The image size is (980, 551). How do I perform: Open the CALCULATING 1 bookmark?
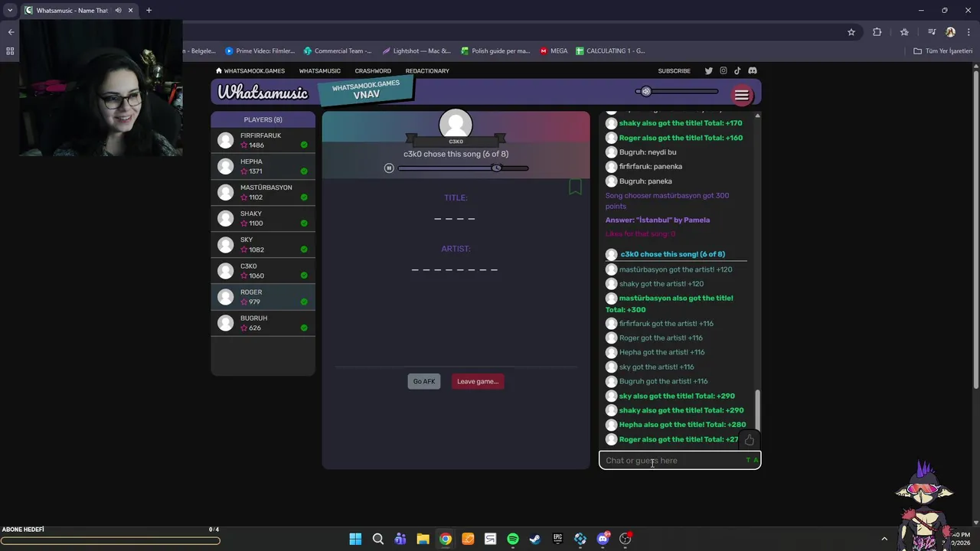pyautogui.click(x=611, y=51)
